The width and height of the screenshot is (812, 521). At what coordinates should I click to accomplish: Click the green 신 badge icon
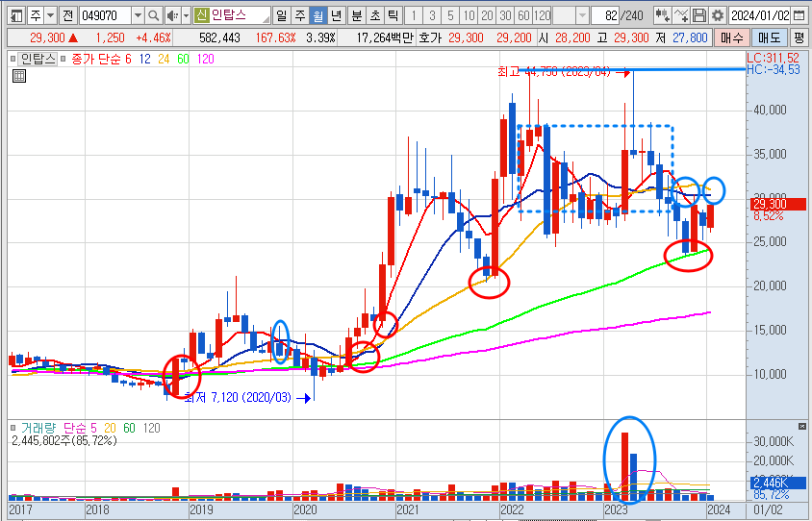(201, 15)
